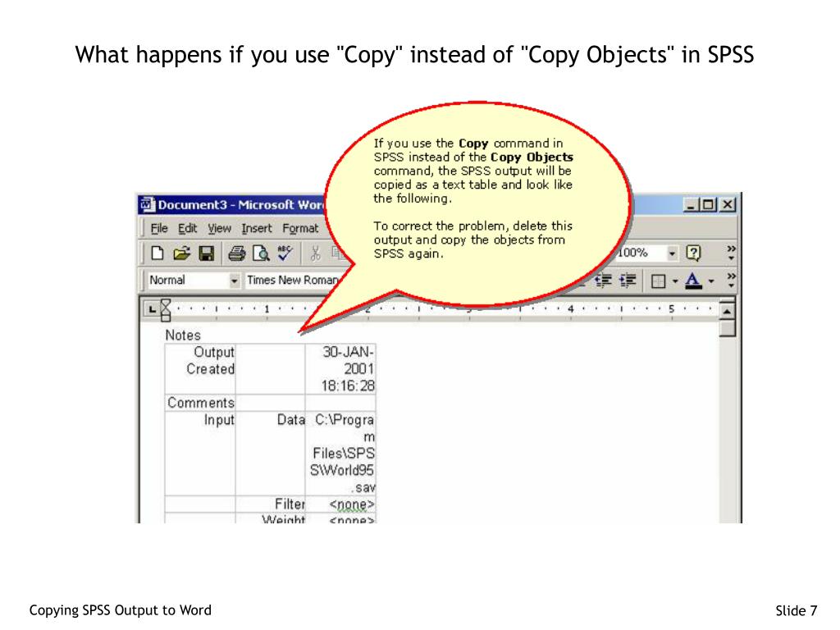The image size is (840, 630).
Task: Click the 'Comments' table cell
Action: point(200,403)
